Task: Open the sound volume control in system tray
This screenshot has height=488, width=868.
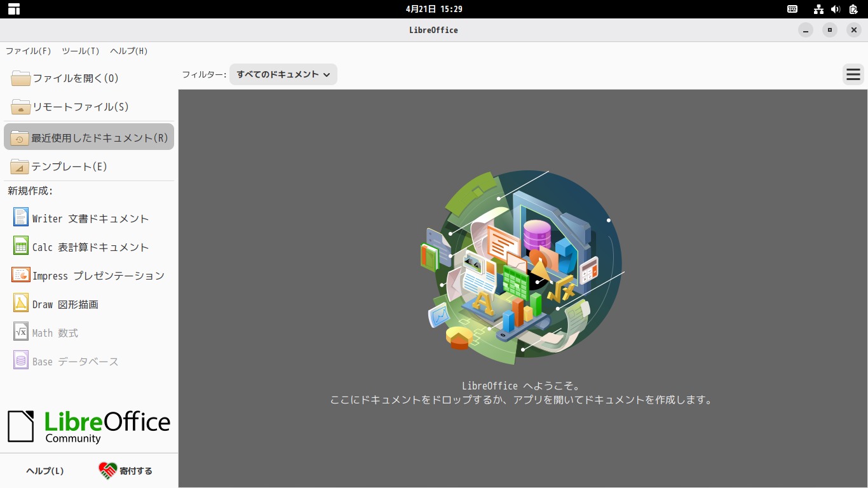Action: 835,9
